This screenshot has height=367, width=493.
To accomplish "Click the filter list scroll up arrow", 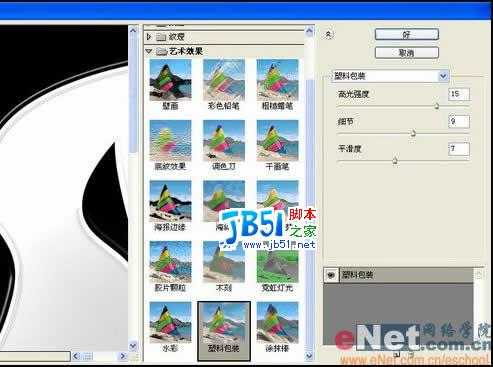I will tap(309, 31).
